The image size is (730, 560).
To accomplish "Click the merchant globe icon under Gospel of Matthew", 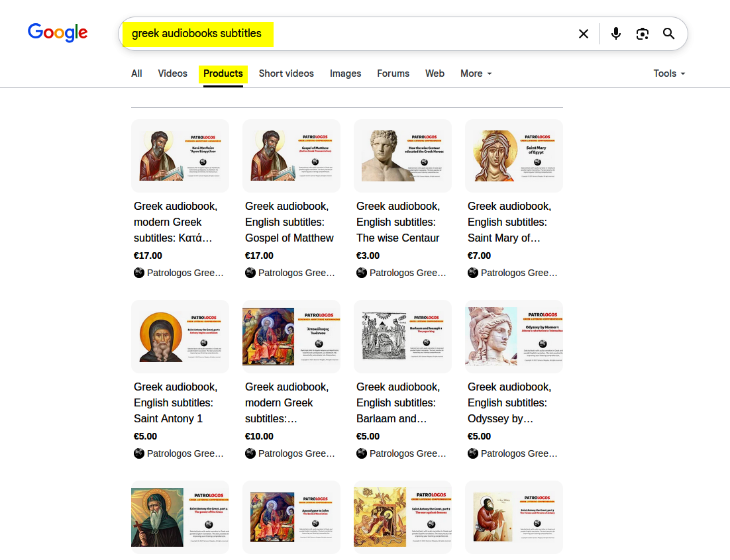I will (250, 272).
